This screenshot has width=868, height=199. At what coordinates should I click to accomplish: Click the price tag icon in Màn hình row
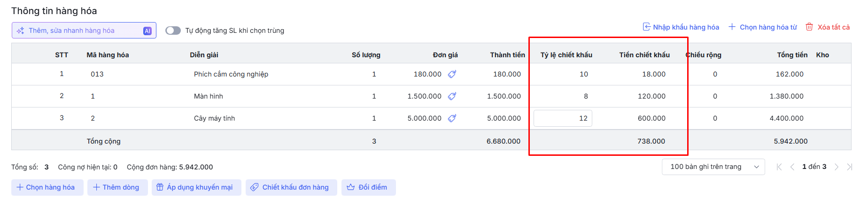click(452, 96)
